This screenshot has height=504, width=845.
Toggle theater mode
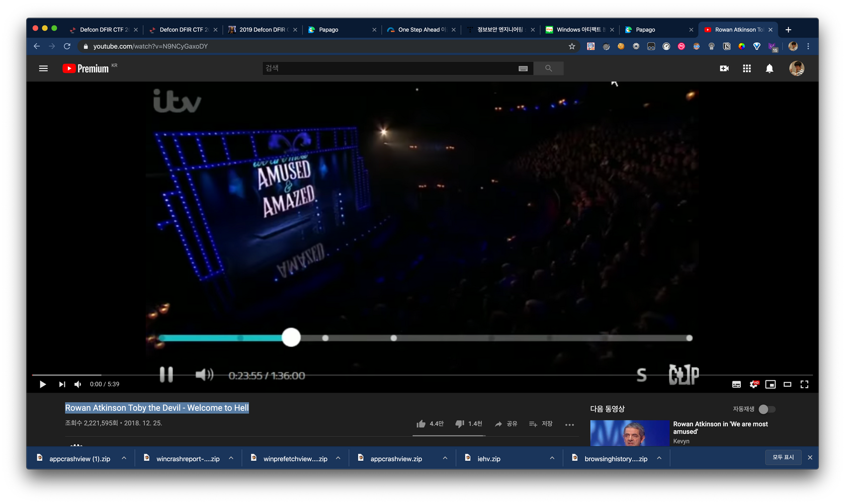[788, 384]
